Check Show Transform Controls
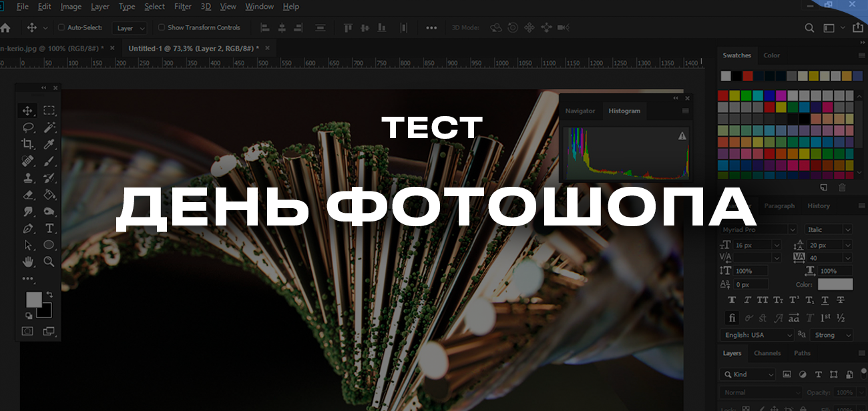Viewport: 868px width, 411px height. (162, 28)
